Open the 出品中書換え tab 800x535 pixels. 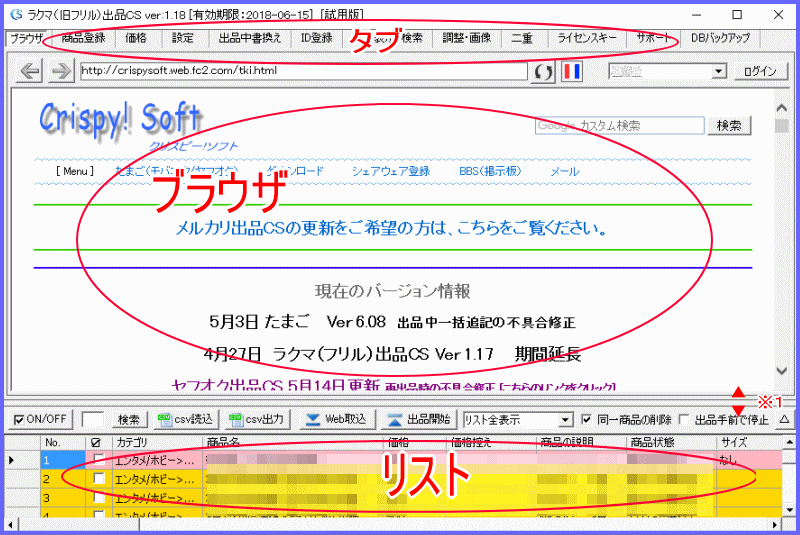coord(250,38)
